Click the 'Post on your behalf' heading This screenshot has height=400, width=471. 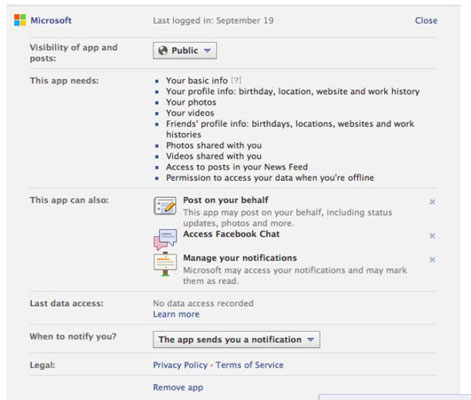pyautogui.click(x=226, y=200)
